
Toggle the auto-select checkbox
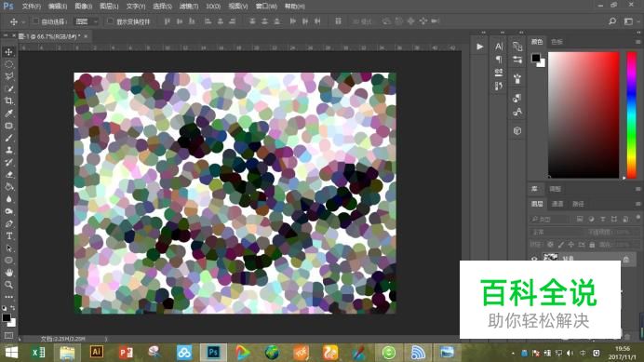pos(35,21)
